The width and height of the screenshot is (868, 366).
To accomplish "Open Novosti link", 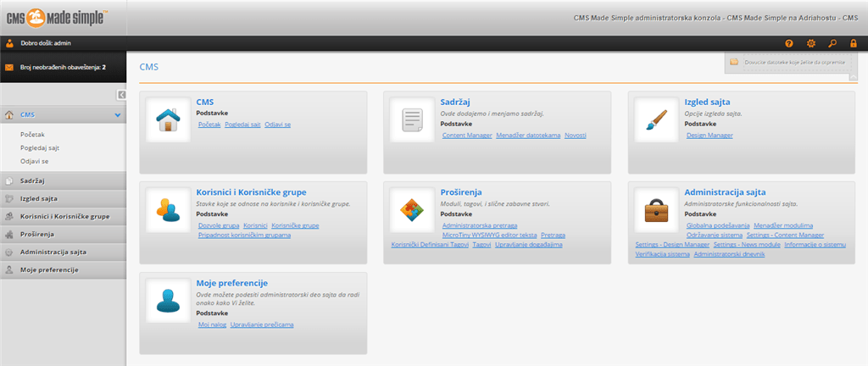I will pyautogui.click(x=576, y=136).
